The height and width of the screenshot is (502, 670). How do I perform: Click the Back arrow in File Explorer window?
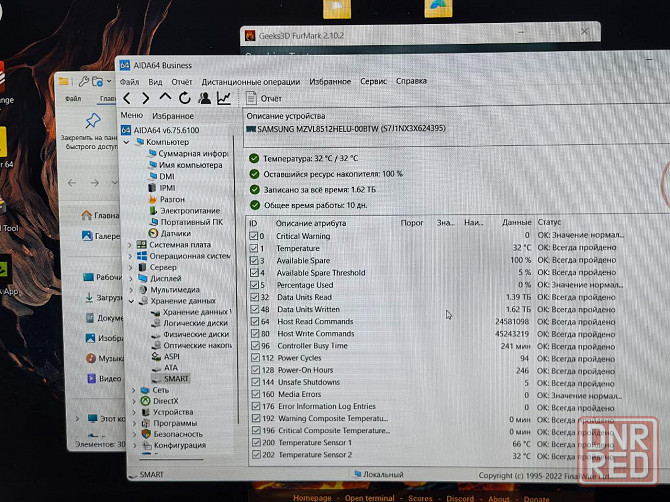click(x=72, y=183)
